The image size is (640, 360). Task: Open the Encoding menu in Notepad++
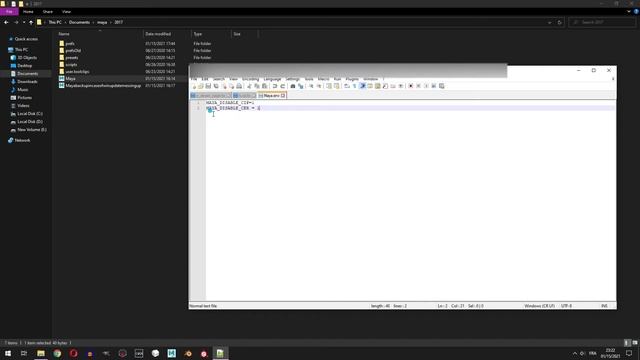tap(251, 79)
